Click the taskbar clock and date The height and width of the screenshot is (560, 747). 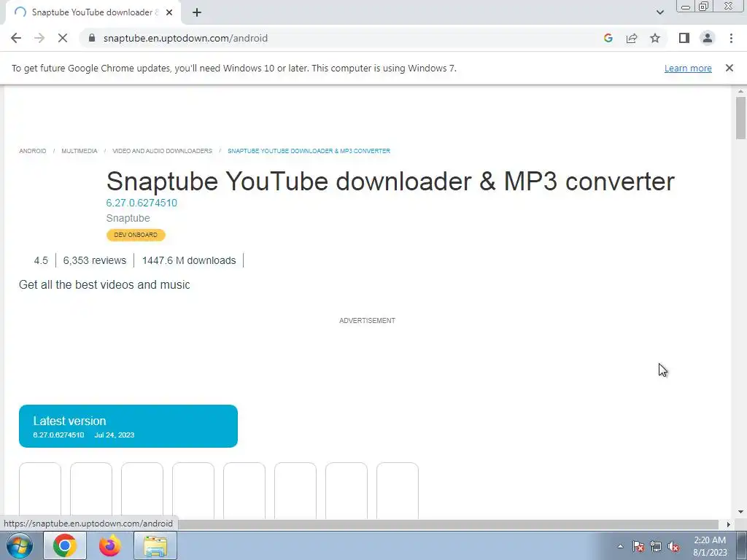710,546
